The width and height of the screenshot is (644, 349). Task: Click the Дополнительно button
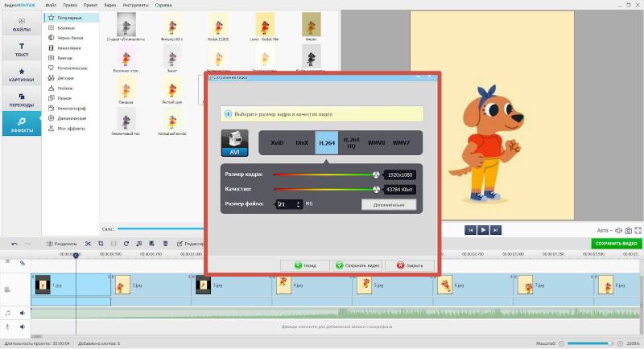[389, 204]
